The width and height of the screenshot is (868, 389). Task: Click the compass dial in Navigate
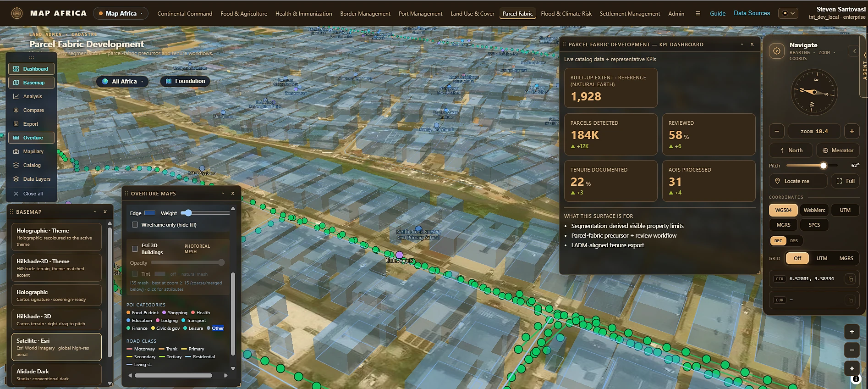(814, 92)
